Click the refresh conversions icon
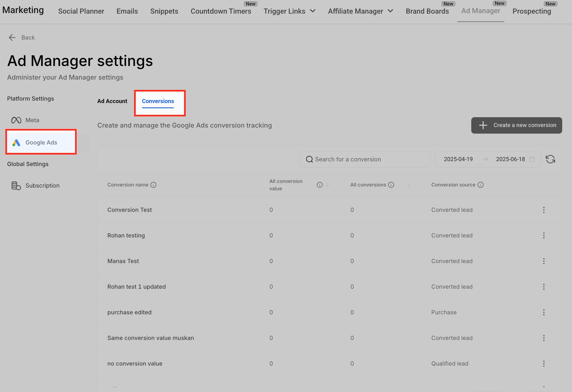This screenshot has height=392, width=572. (x=550, y=159)
